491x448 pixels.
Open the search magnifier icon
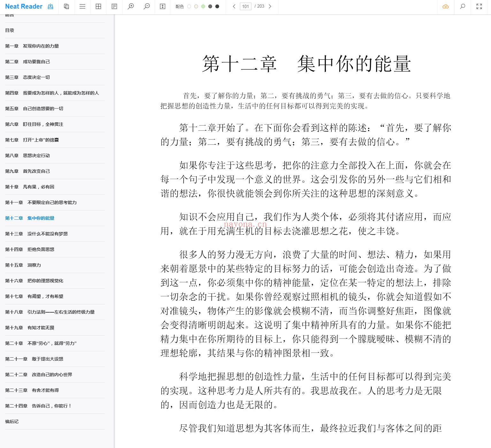point(463,6)
